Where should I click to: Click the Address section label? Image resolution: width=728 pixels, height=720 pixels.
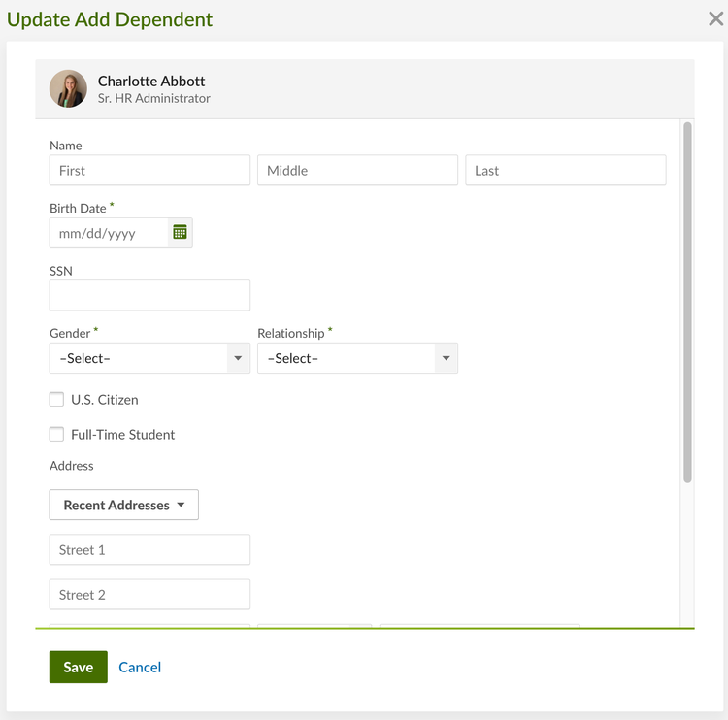(72, 466)
